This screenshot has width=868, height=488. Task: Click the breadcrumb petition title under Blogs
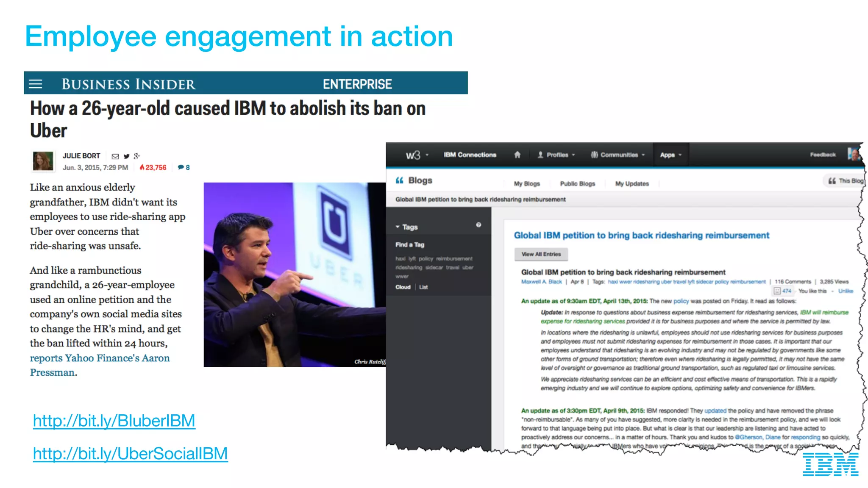pos(480,200)
